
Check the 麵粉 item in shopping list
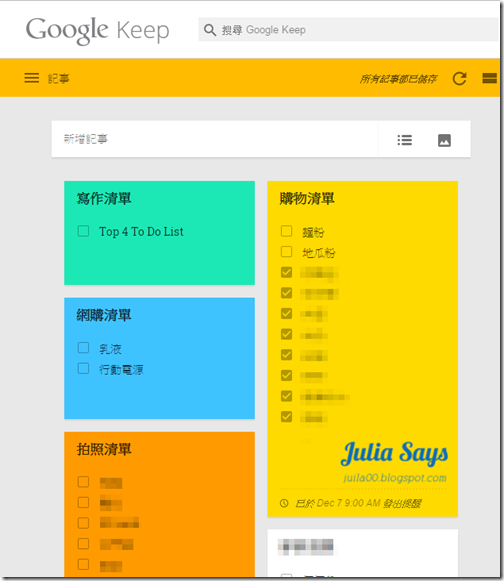click(286, 231)
